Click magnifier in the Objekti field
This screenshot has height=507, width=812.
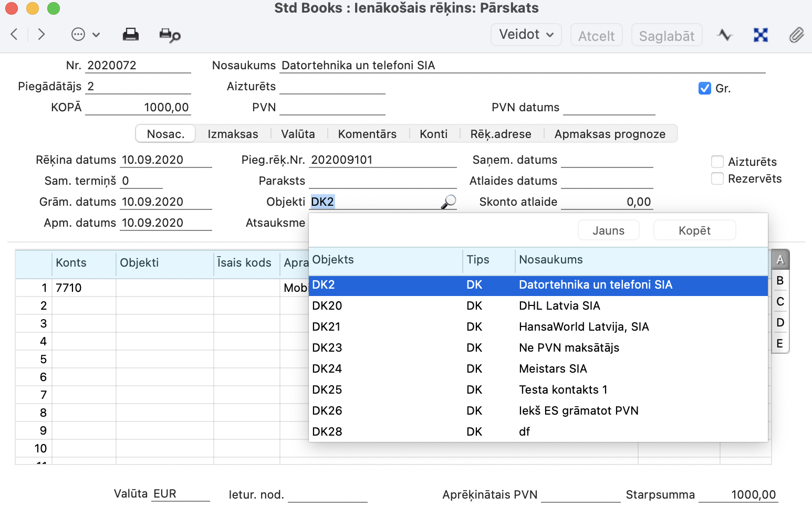(x=448, y=202)
